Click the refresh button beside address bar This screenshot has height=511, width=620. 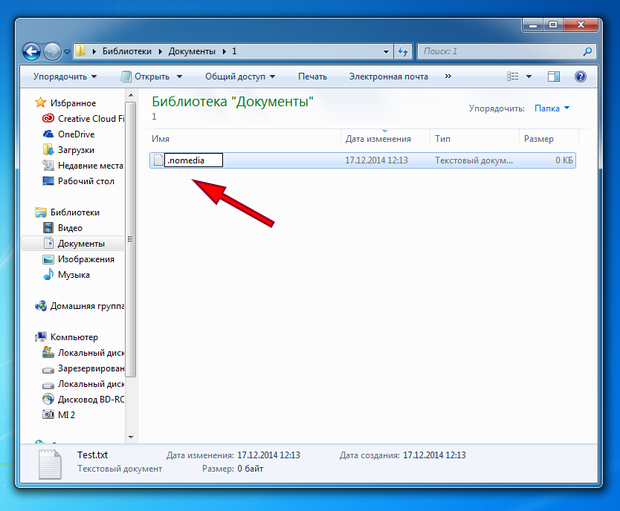[402, 50]
